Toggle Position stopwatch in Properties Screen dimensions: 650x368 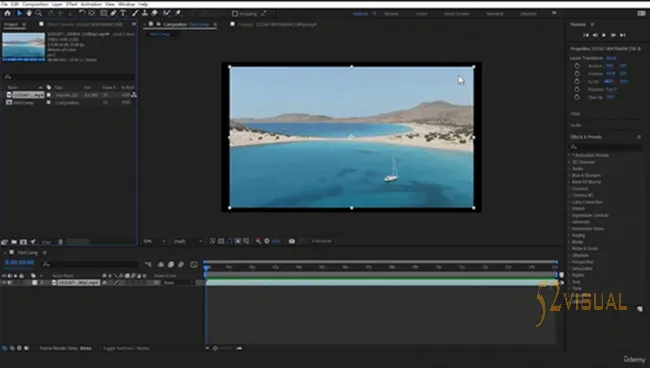[x=577, y=73]
